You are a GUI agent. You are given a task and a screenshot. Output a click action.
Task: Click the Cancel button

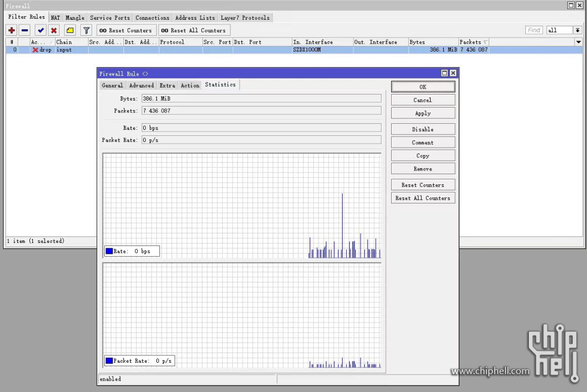423,100
